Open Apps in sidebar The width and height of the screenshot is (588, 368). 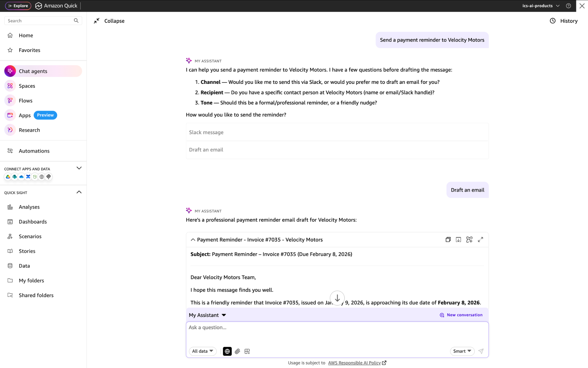click(x=25, y=115)
